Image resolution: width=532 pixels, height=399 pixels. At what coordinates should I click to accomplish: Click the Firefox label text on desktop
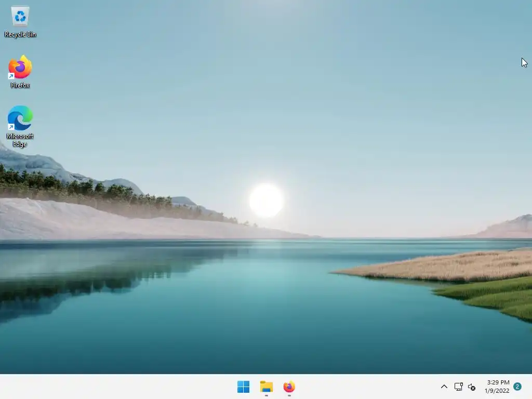(x=20, y=85)
